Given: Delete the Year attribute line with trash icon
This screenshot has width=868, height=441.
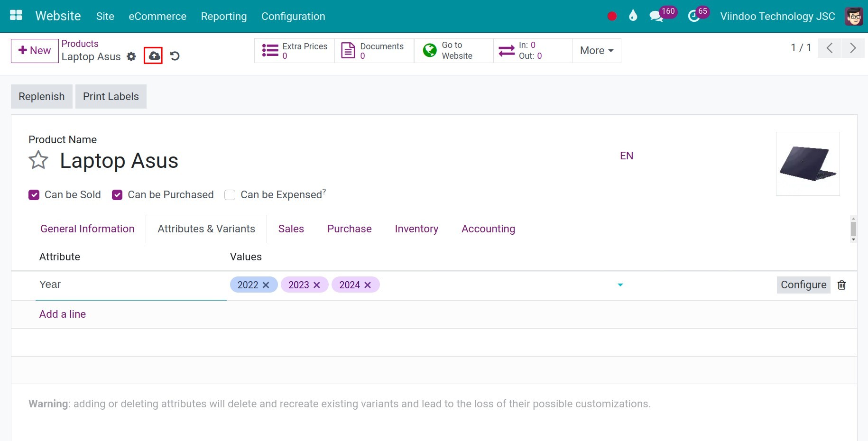Looking at the screenshot, I should [841, 285].
